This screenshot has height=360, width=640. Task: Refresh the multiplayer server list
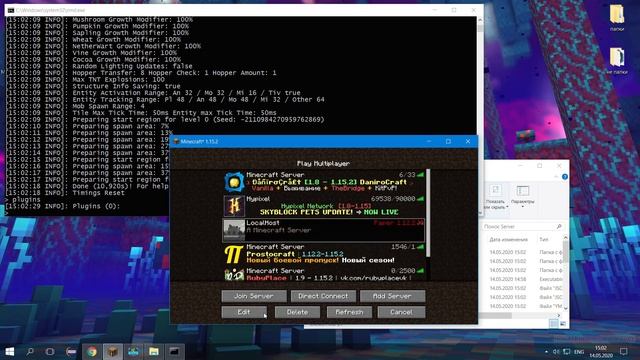click(x=349, y=312)
